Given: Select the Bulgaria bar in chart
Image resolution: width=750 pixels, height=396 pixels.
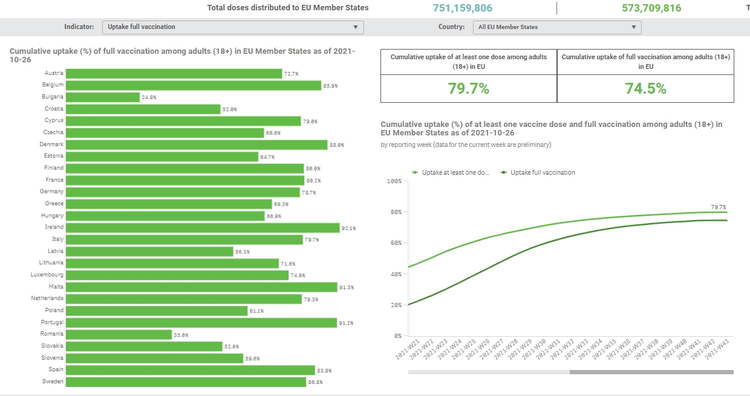Looking at the screenshot, I should (103, 97).
